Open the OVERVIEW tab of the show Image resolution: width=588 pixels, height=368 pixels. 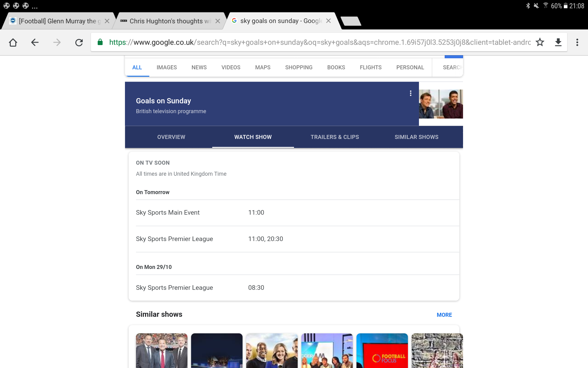(171, 137)
